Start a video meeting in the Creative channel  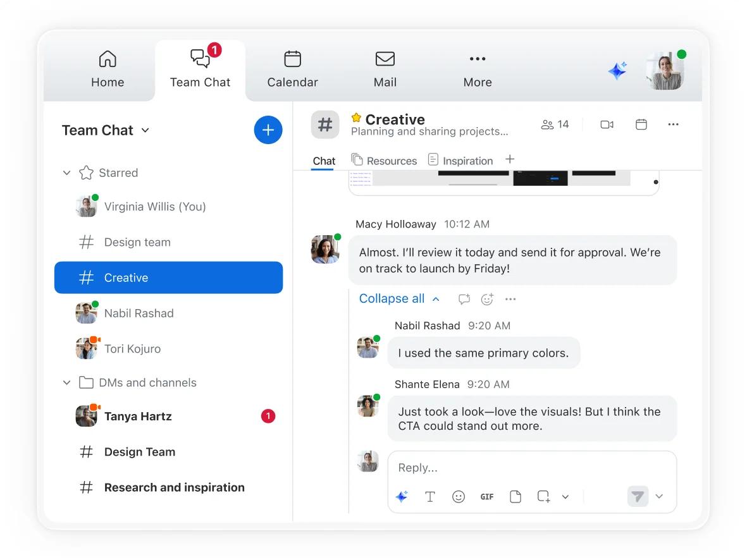(x=607, y=124)
